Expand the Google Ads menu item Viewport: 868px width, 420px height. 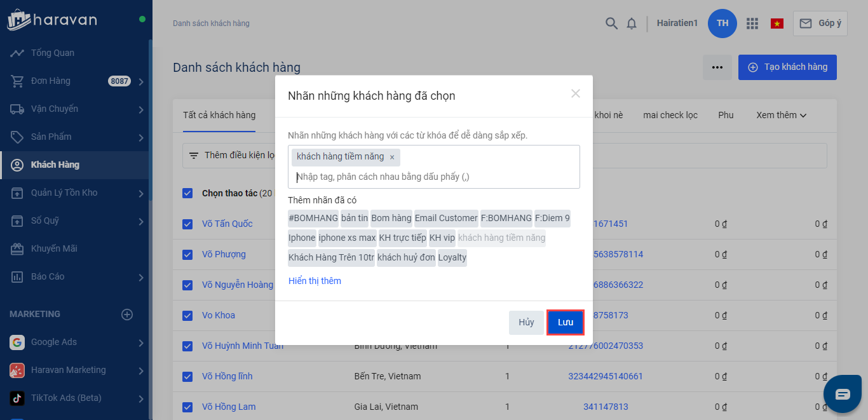point(141,342)
